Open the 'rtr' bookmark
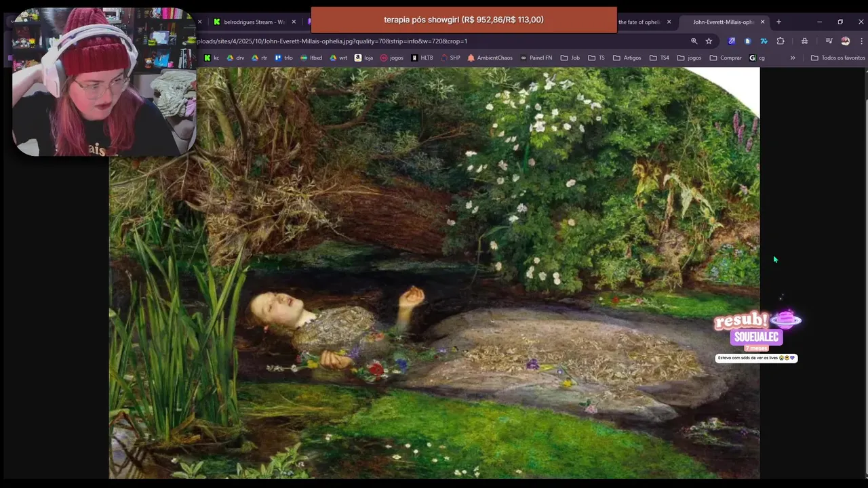 [x=260, y=58]
